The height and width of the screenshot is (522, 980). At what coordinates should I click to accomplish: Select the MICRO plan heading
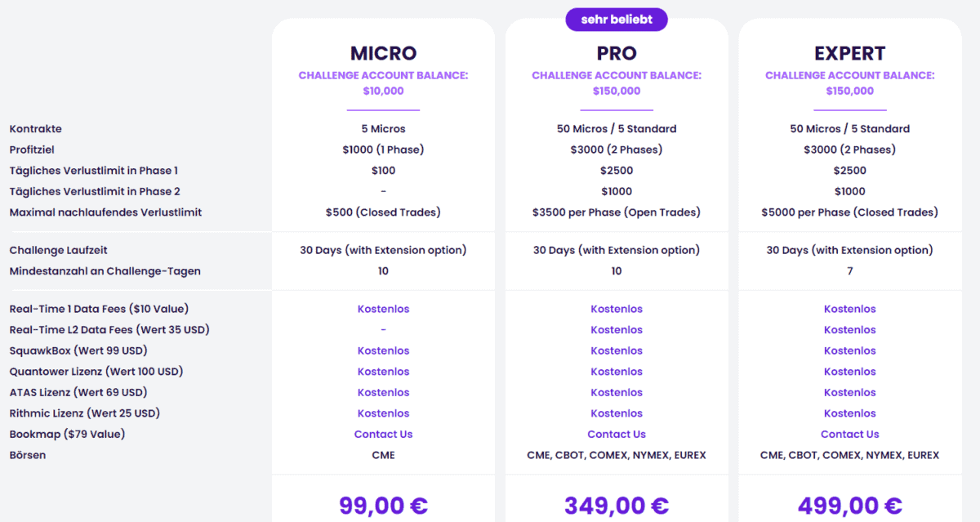pyautogui.click(x=383, y=53)
